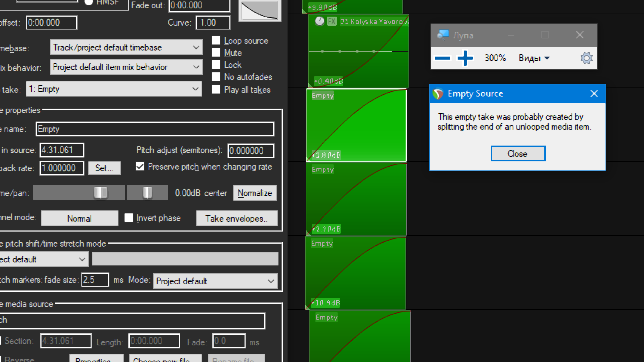Uncheck Preserve pitch when changing rate
This screenshot has height=362, width=644.
[x=140, y=166]
